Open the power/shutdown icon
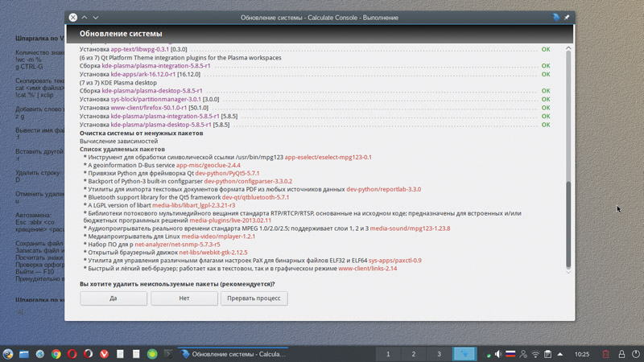 [636, 354]
